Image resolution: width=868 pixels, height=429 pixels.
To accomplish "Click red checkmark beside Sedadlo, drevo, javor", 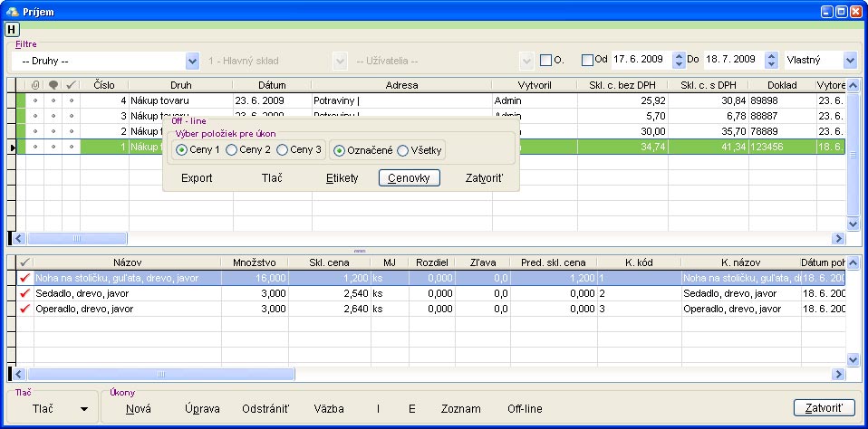I will 24,294.
